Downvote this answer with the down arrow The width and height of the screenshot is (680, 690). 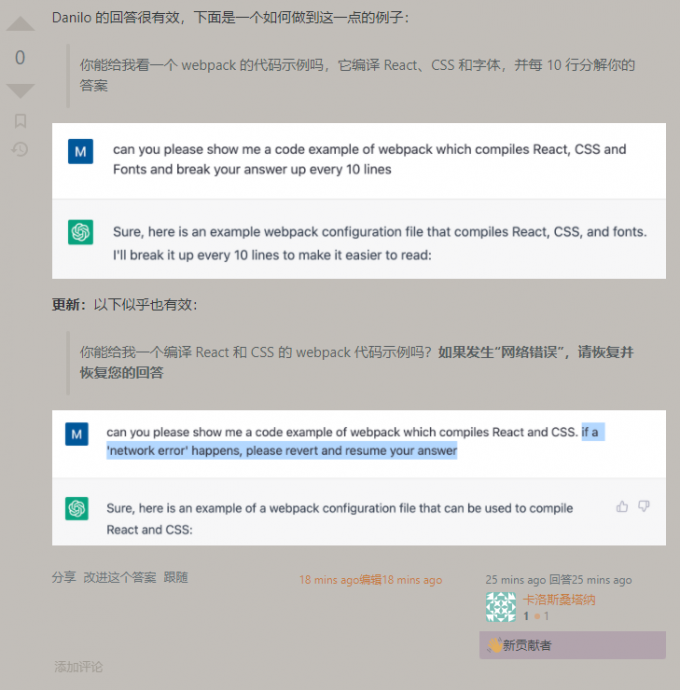click(x=20, y=91)
